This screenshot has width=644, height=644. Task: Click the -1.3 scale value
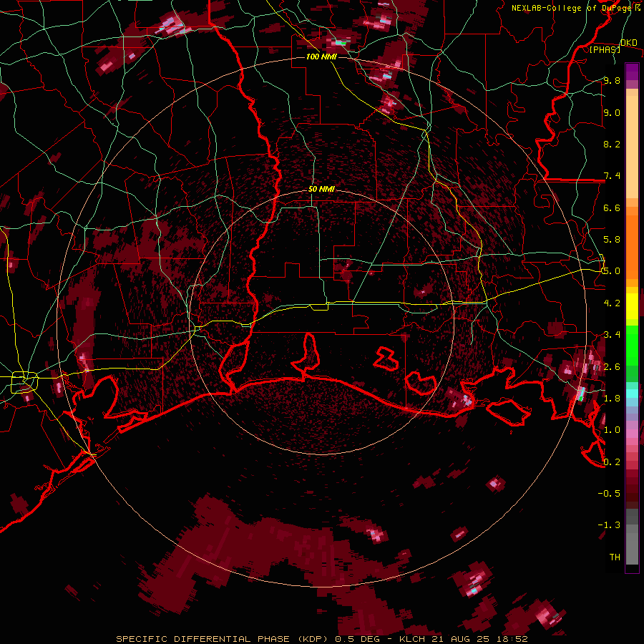point(609,525)
